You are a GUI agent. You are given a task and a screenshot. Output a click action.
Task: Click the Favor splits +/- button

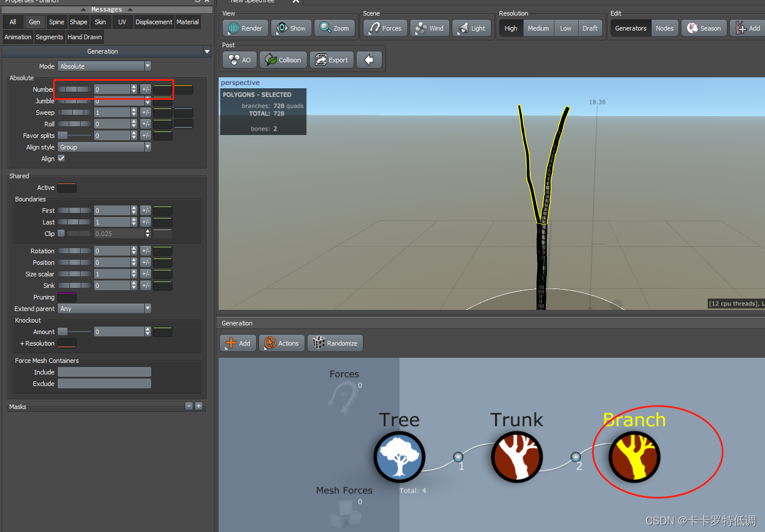(x=145, y=136)
